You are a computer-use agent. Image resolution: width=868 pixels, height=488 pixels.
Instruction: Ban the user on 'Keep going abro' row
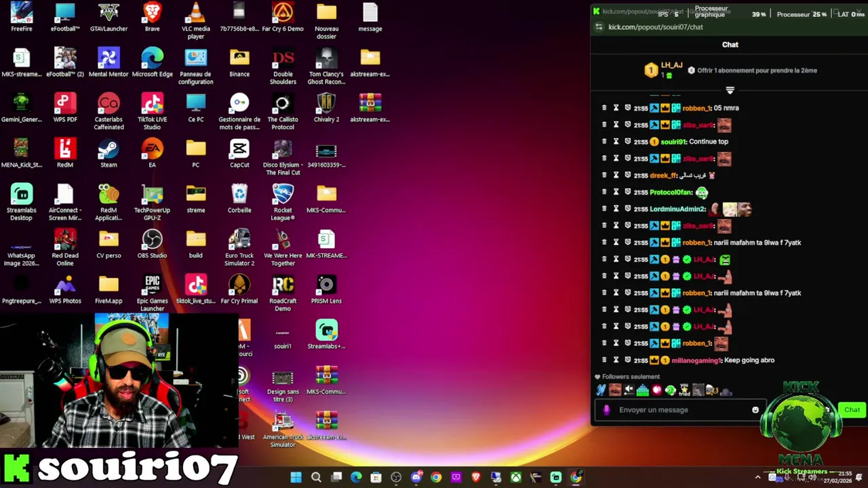click(x=627, y=360)
